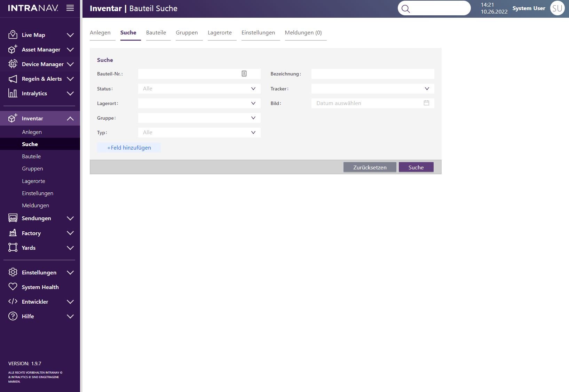Viewport: 569px width, 392px height.
Task: Click the Yards area icon
Action: (13, 248)
